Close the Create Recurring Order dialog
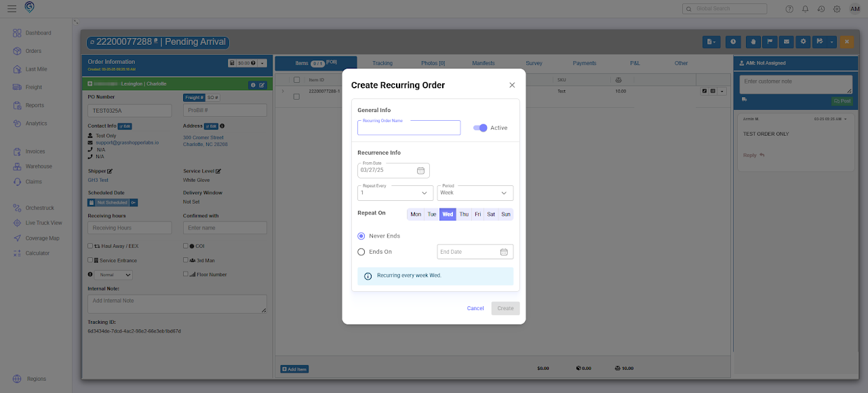The width and height of the screenshot is (868, 393). tap(512, 85)
